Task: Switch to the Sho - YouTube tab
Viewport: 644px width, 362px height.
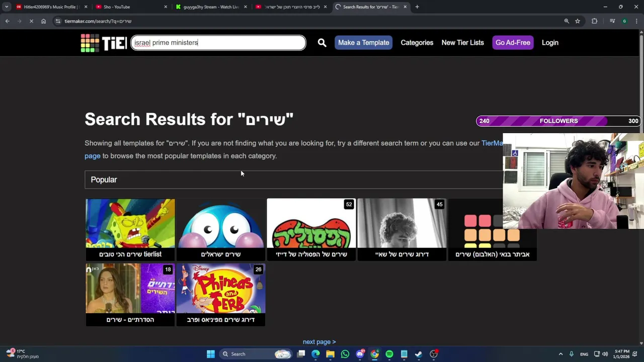Action: pos(130,7)
